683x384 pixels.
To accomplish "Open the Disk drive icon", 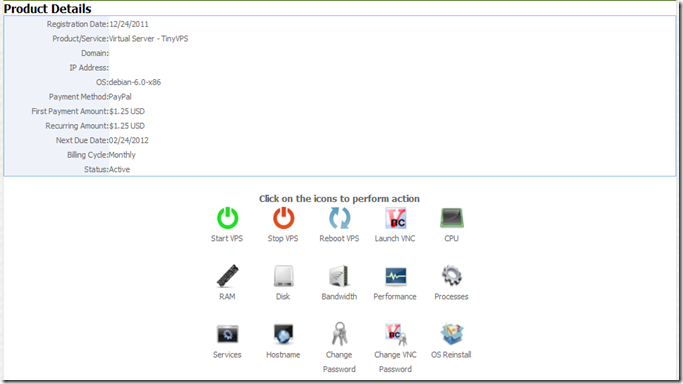I will (x=284, y=276).
